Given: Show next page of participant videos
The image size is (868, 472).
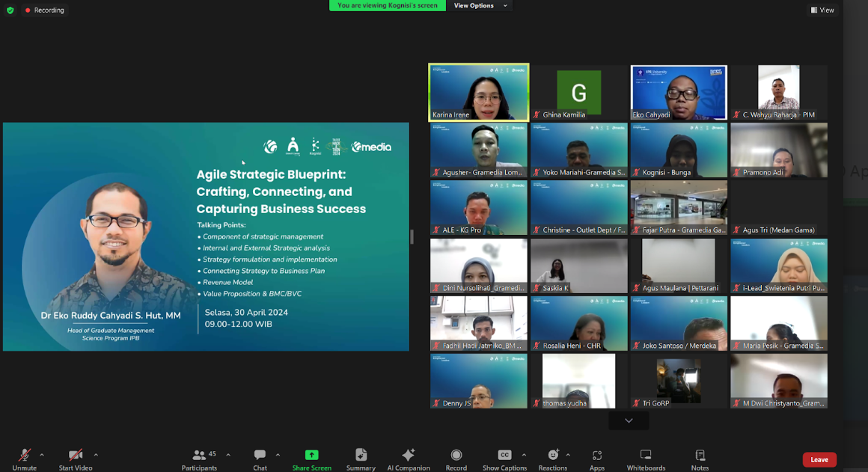Looking at the screenshot, I should [629, 420].
